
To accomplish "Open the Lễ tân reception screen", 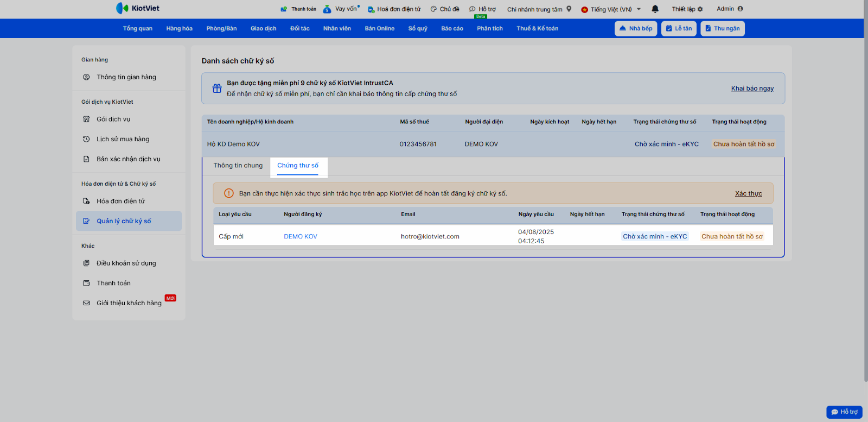I will pos(679,29).
